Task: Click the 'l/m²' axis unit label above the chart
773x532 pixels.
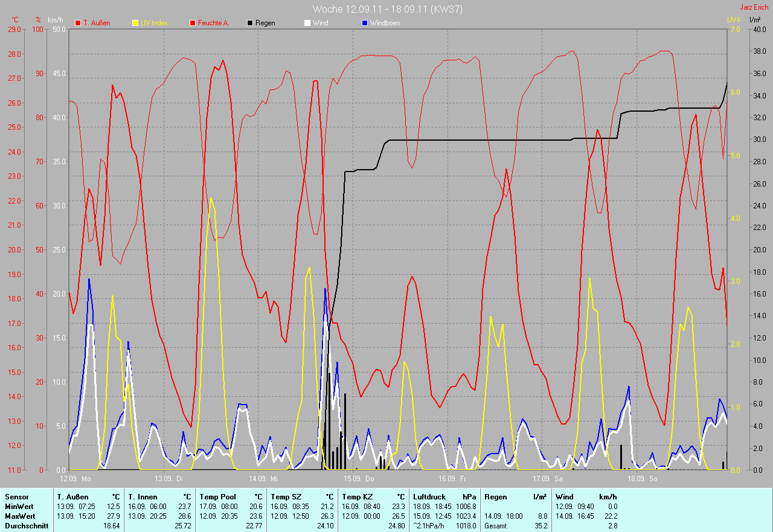Action: [x=755, y=20]
